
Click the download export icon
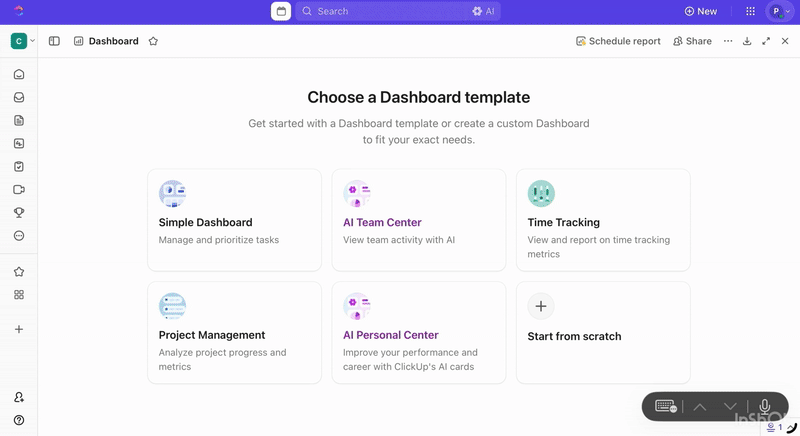[x=747, y=41]
